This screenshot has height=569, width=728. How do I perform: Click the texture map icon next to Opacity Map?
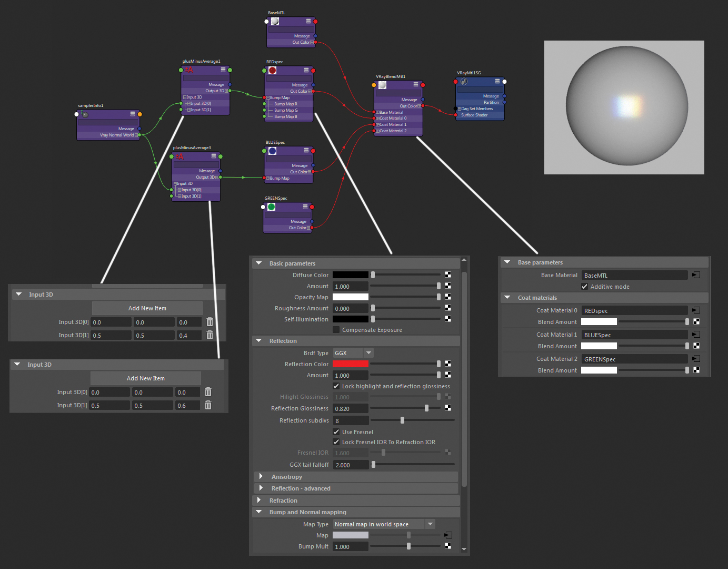(447, 297)
